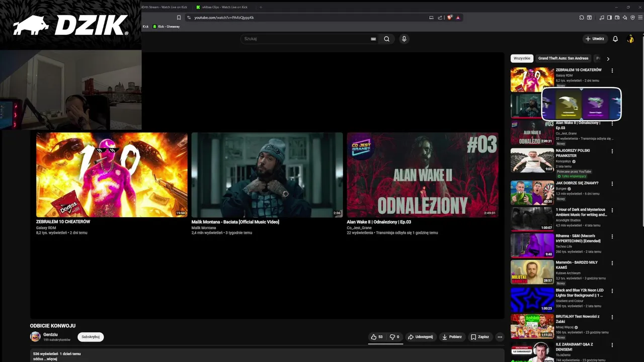Open options for BRUTALNY Test Nowości z Żabki
Viewport: 644px width, 362px height.
612,317
